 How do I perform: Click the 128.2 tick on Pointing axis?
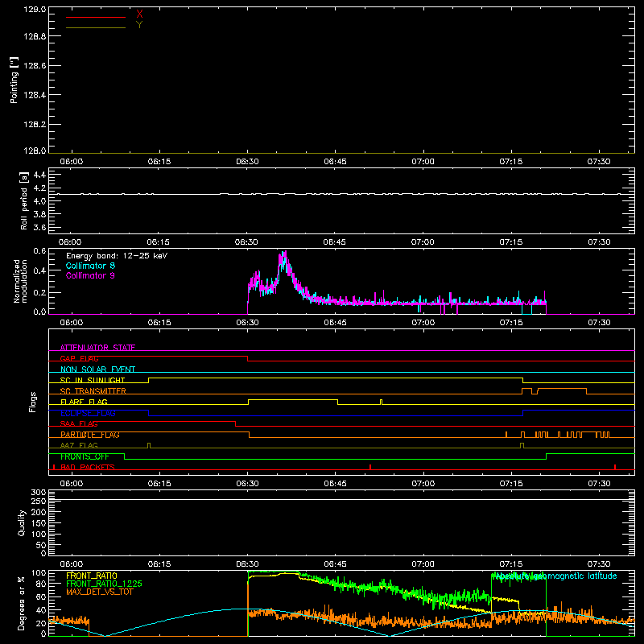coord(35,125)
